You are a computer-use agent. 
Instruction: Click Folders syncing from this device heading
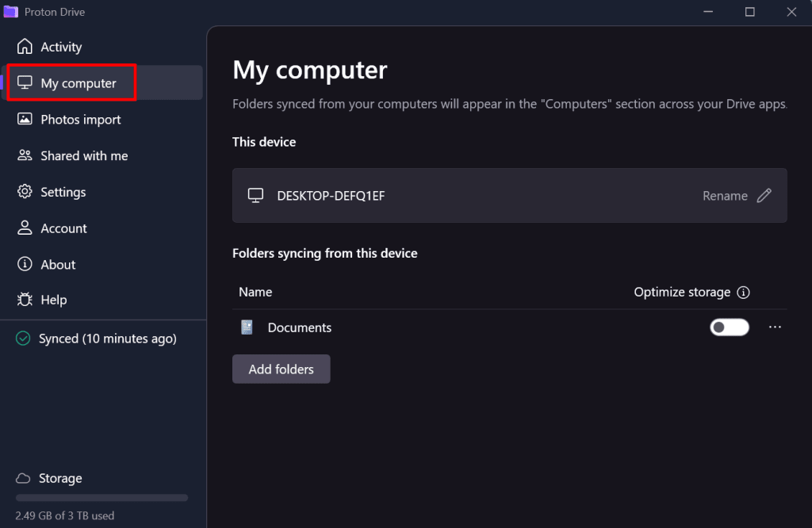tap(324, 253)
